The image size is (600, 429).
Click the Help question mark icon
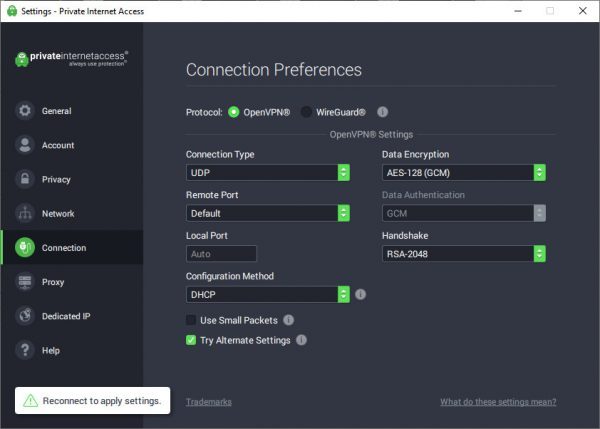[x=25, y=350]
